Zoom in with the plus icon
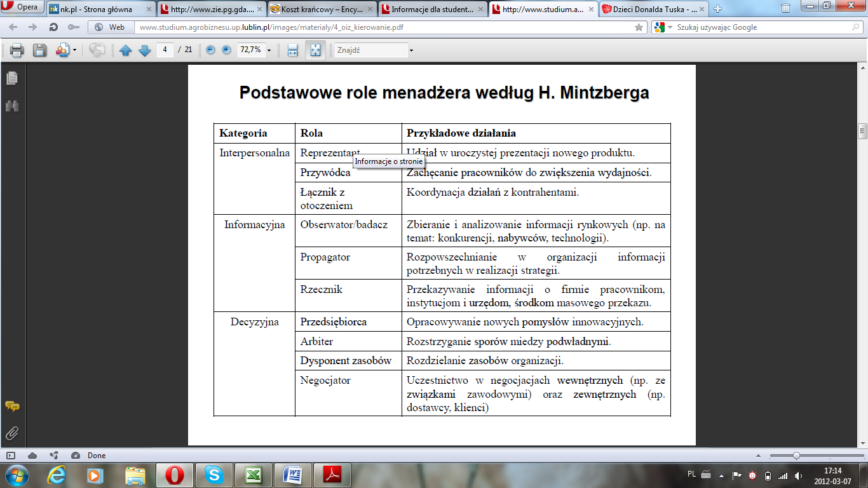The width and height of the screenshot is (868, 488). 226,50
